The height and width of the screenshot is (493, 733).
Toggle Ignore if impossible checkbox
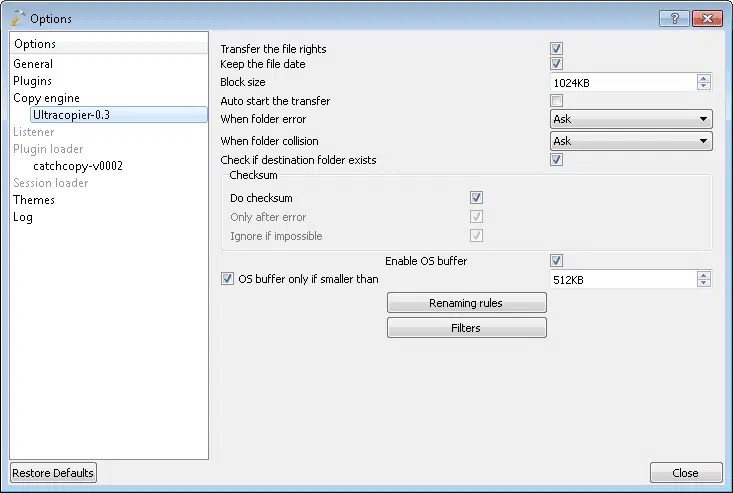[476, 236]
